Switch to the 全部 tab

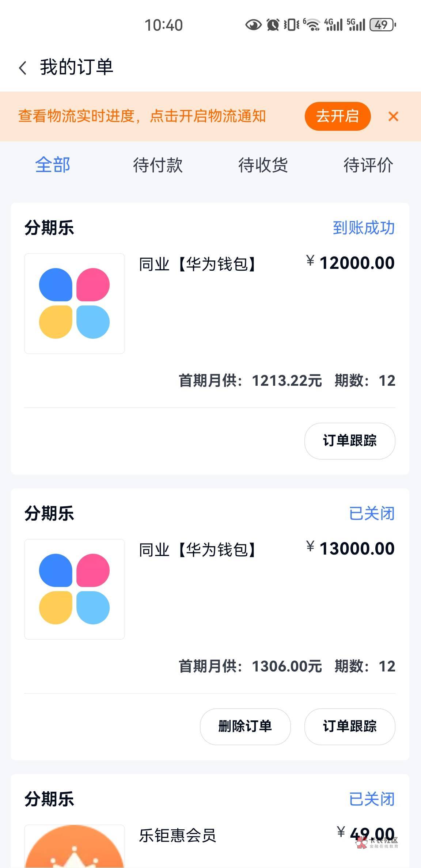tap(53, 165)
